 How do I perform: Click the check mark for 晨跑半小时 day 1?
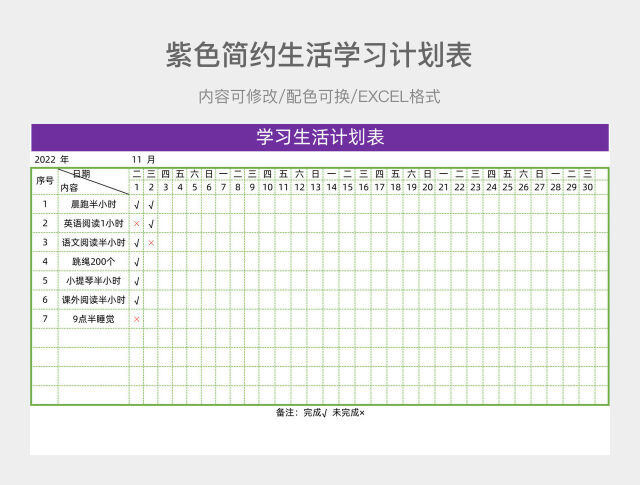tap(137, 205)
